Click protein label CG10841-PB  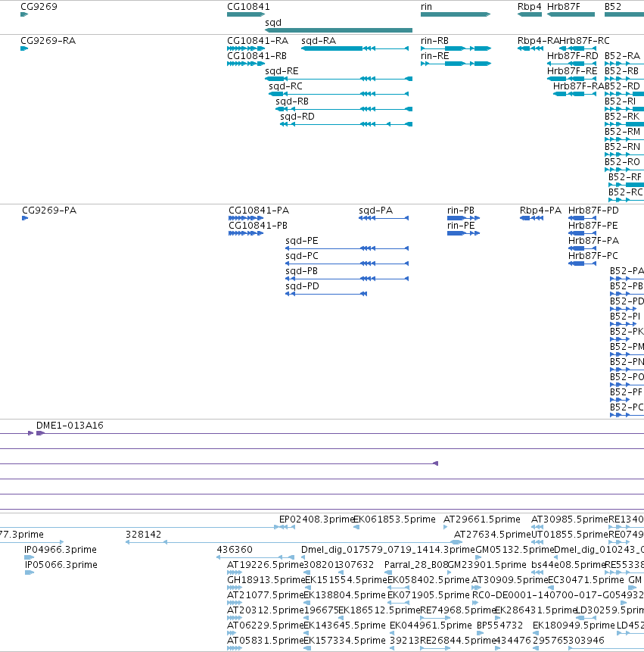click(258, 226)
